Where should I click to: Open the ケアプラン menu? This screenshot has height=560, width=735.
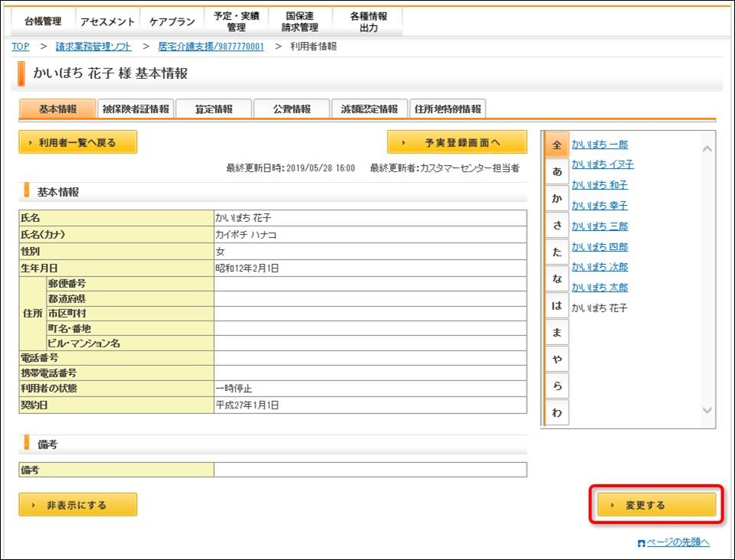pyautogui.click(x=172, y=21)
